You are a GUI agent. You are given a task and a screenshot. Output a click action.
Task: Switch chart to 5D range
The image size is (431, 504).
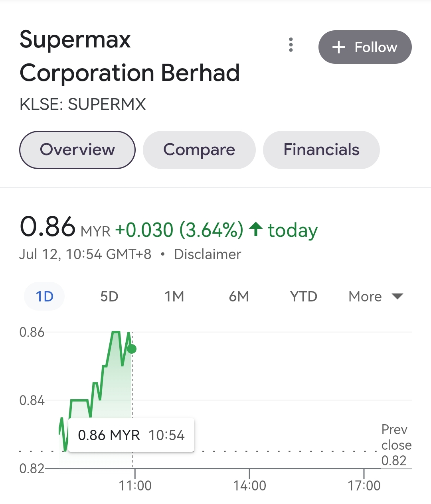click(109, 297)
